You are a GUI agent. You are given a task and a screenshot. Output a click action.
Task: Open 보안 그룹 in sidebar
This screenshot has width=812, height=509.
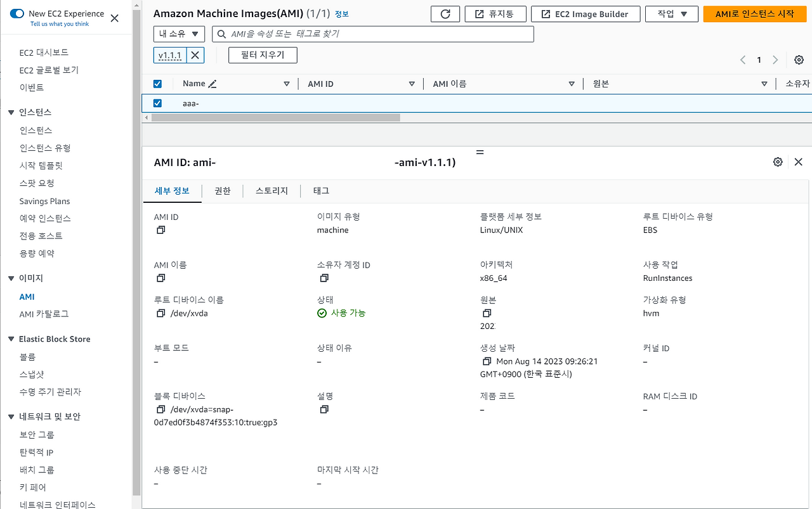[x=37, y=435]
